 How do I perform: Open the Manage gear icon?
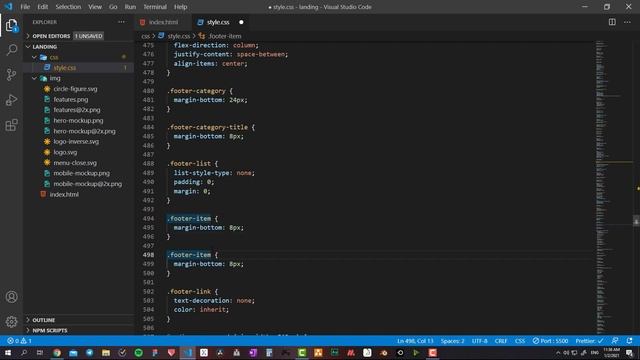pos(11,322)
